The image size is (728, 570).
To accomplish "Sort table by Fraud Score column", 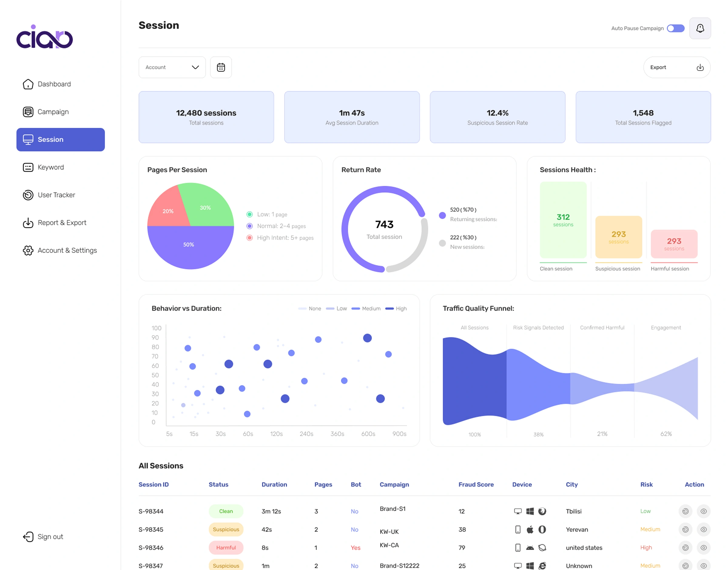I will click(x=476, y=485).
